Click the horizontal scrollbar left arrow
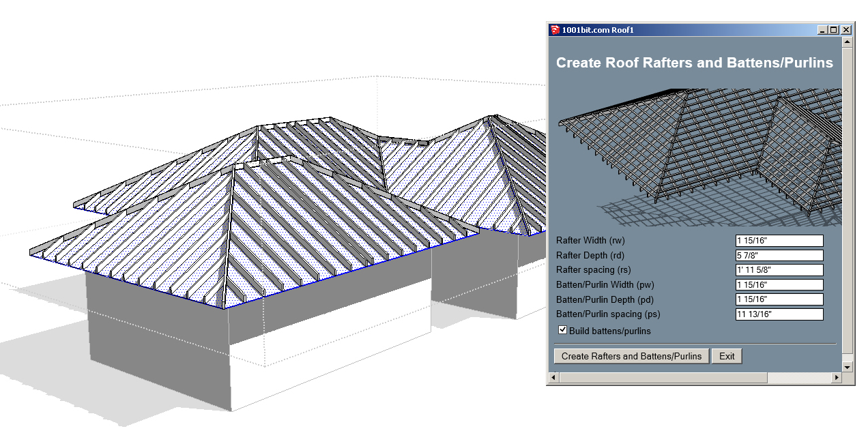 point(553,378)
